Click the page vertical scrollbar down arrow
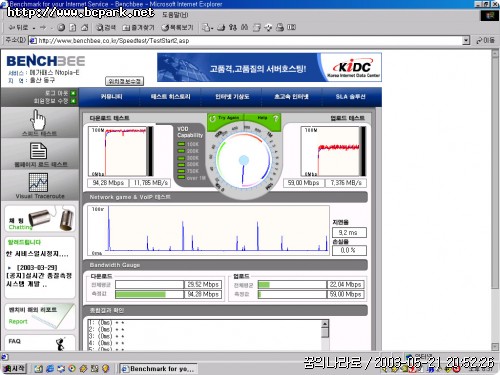The width and height of the screenshot is (500, 375). 495,347
